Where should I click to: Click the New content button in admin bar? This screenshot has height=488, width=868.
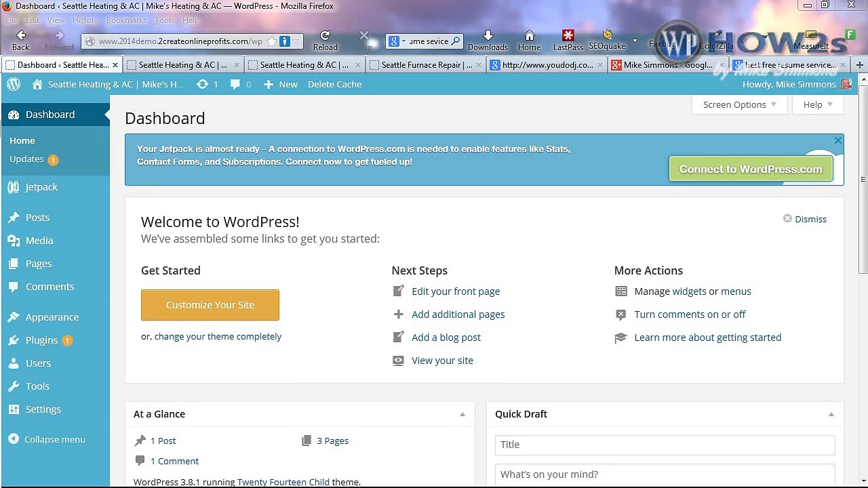[x=280, y=84]
